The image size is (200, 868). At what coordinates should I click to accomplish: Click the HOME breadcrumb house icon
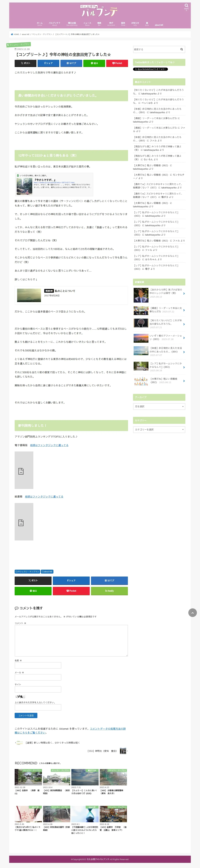point(12,34)
